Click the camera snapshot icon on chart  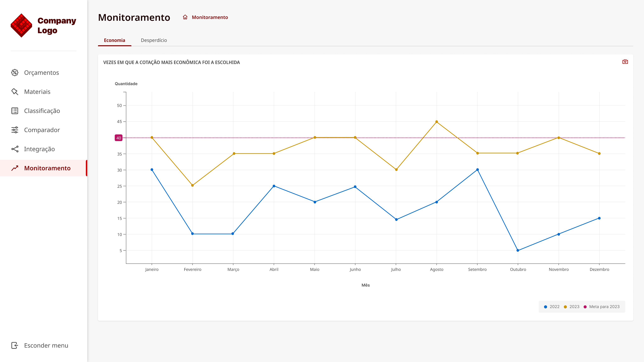point(625,62)
